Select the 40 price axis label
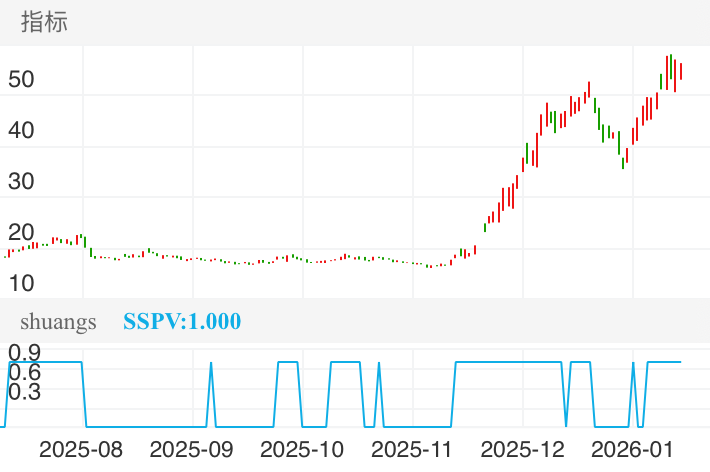Viewport: 710px width, 472px height. (x=21, y=130)
